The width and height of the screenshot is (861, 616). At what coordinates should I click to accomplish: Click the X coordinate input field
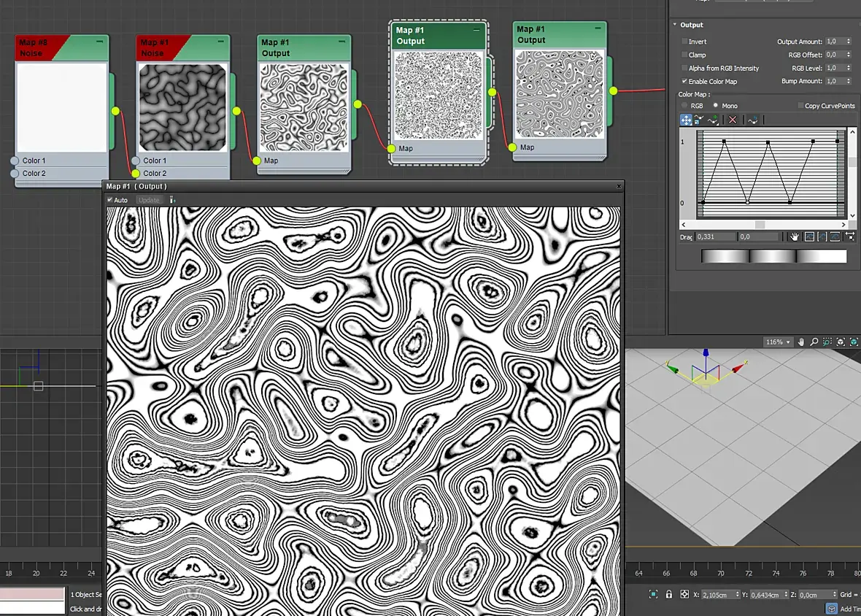717,594
